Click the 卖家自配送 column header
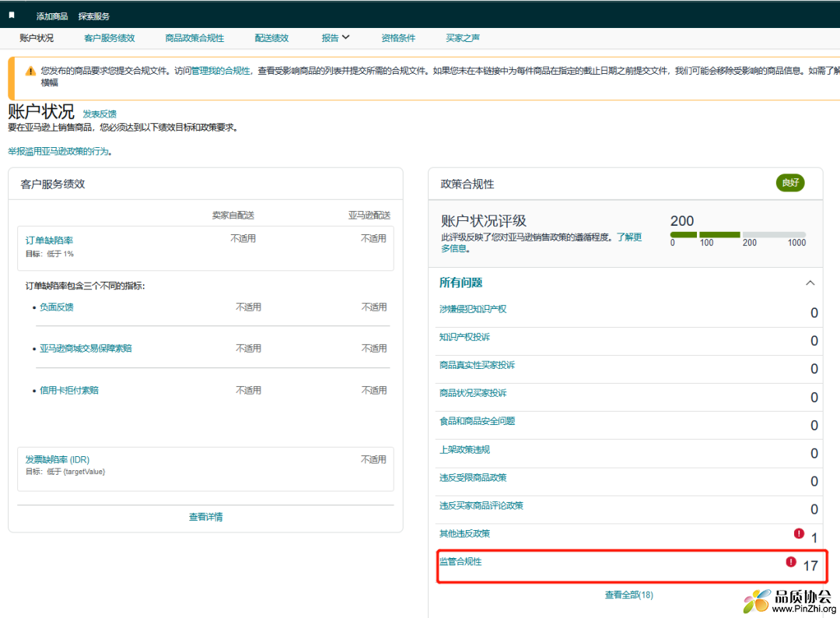 tap(233, 216)
